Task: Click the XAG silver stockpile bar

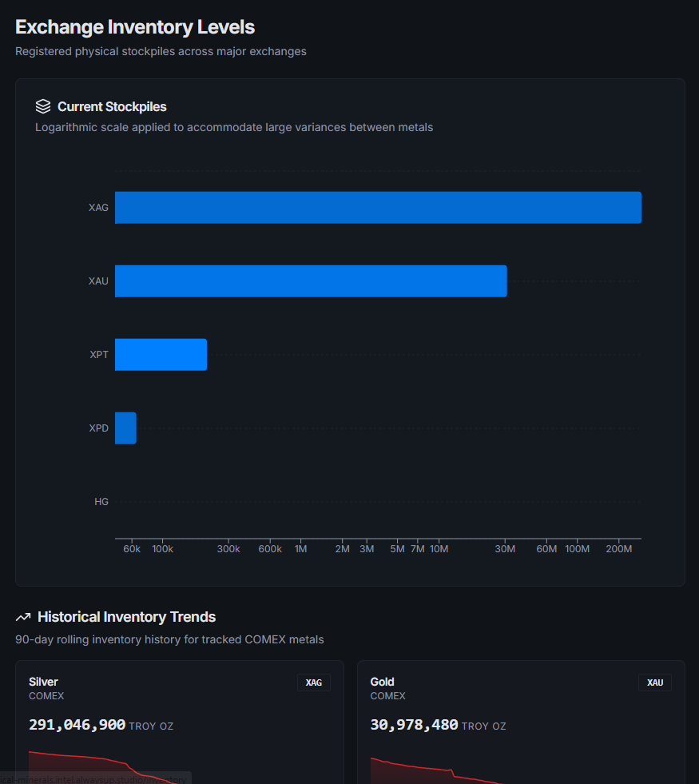Action: point(378,208)
